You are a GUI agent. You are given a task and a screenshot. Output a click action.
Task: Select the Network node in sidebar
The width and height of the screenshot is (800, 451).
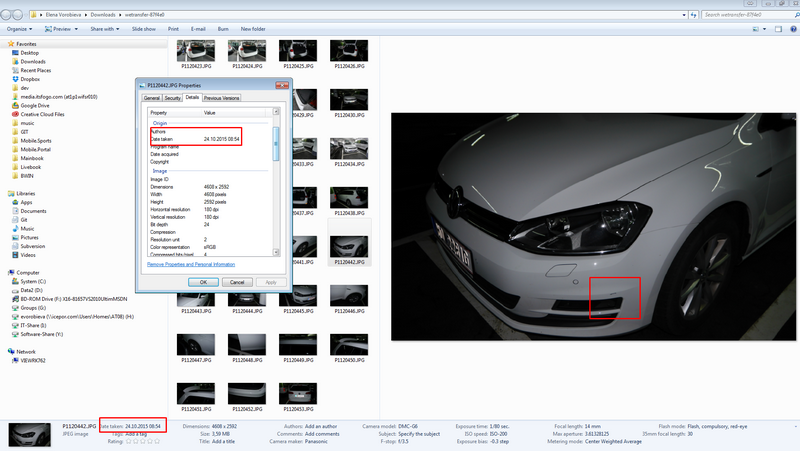[x=25, y=351]
